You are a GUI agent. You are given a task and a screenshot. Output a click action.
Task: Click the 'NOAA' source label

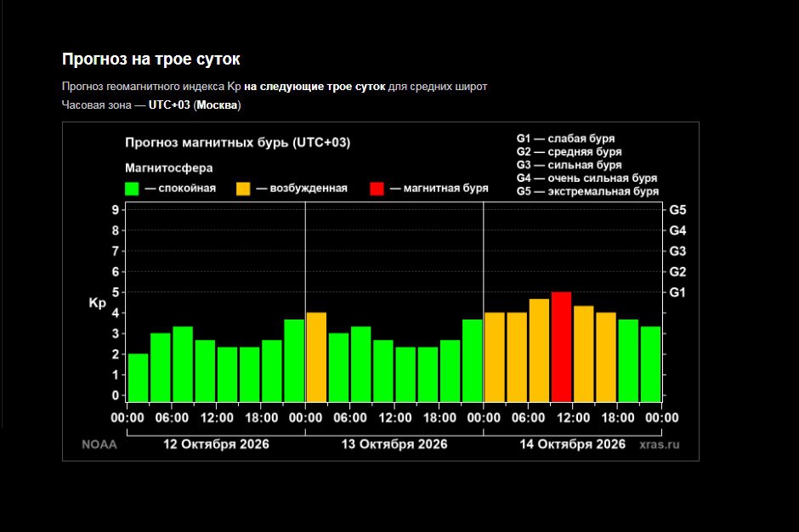coord(99,444)
